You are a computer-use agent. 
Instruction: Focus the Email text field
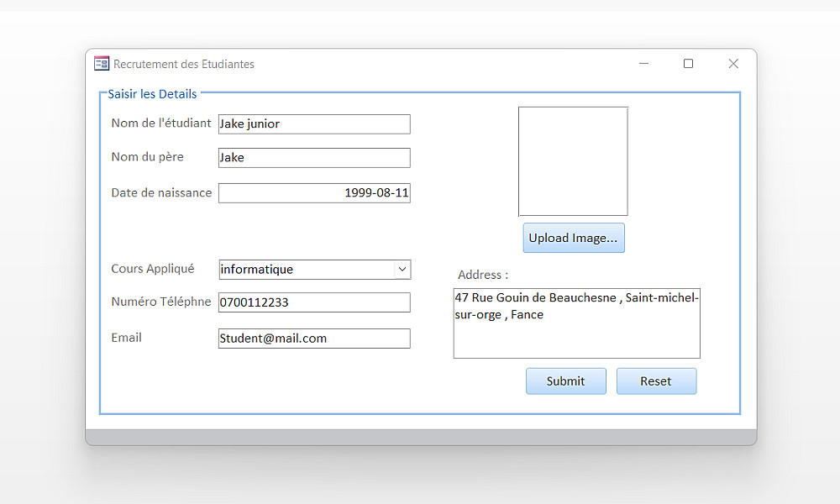tap(314, 339)
